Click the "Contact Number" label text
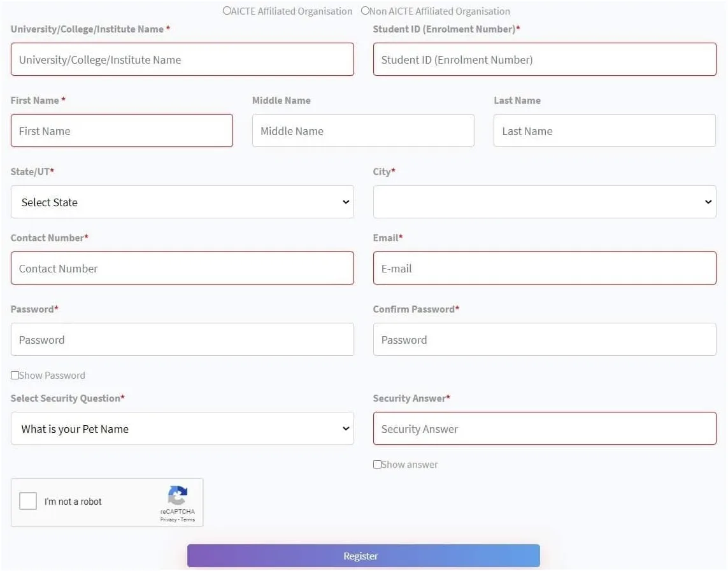728x571 pixels. (x=49, y=238)
